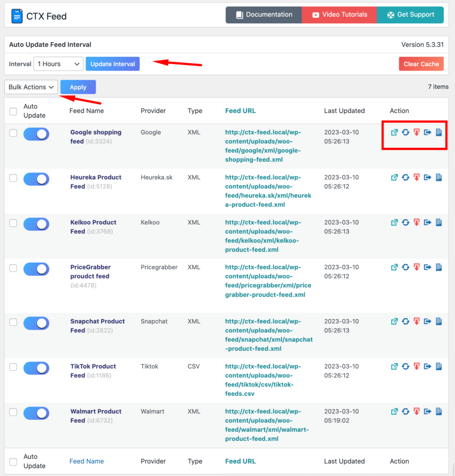This screenshot has width=455, height=476.
Task: View the Heureka Product Feed externally
Action: tap(394, 177)
